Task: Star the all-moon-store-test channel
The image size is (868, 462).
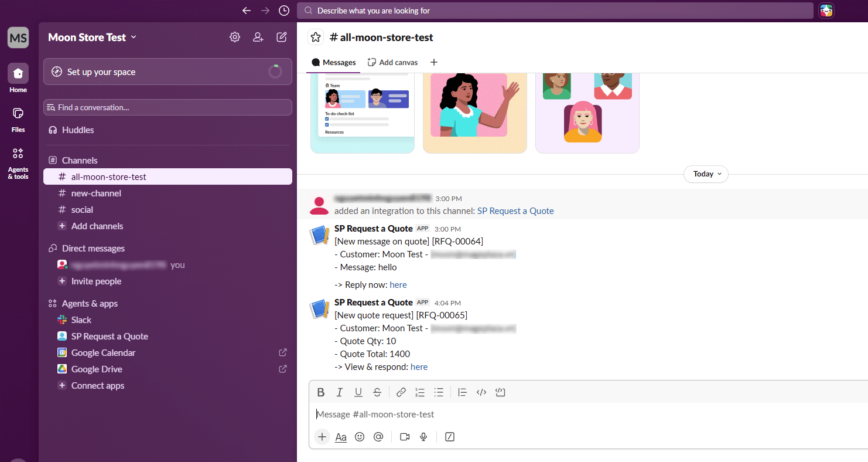Action: coord(316,38)
